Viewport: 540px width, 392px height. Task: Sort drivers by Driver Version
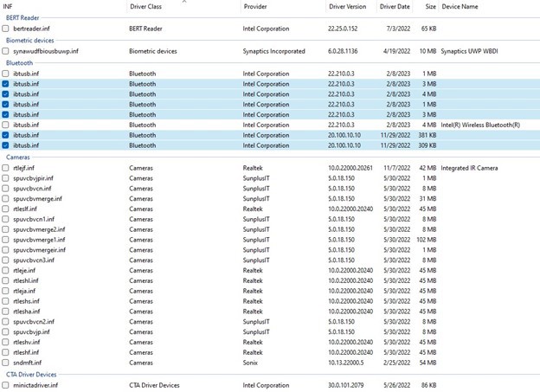click(347, 6)
